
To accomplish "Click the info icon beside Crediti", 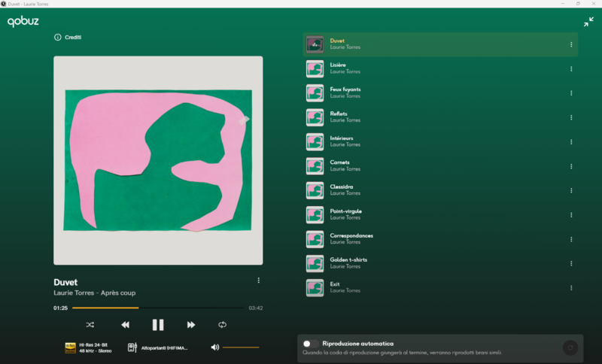I will tap(58, 37).
